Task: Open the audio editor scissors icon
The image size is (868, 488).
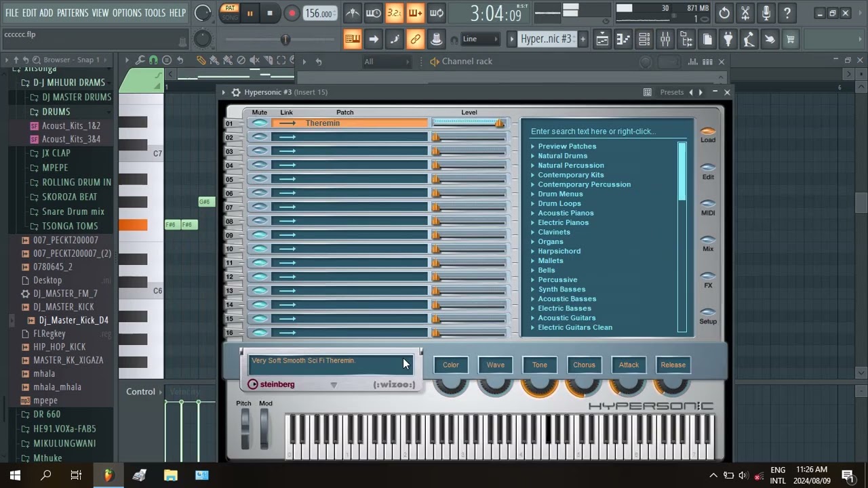Action: (x=745, y=13)
